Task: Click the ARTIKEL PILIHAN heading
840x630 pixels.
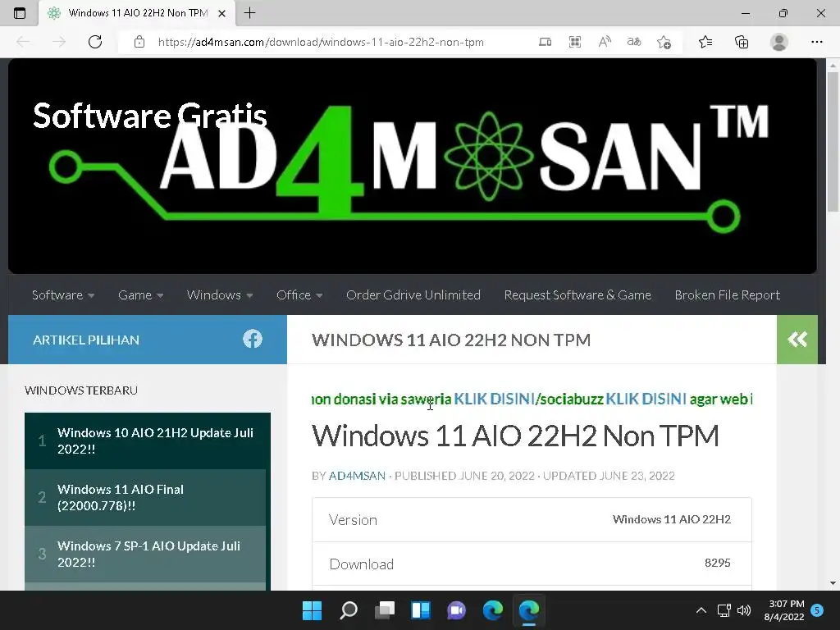Action: tap(85, 340)
